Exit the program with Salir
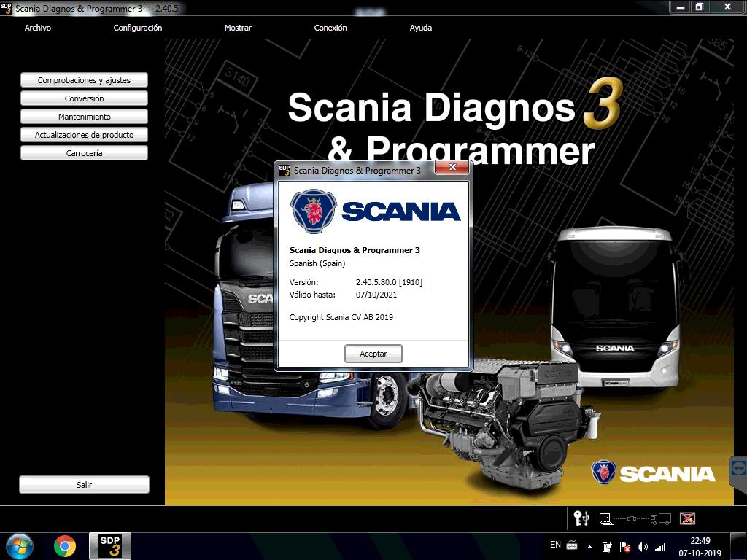 85,485
